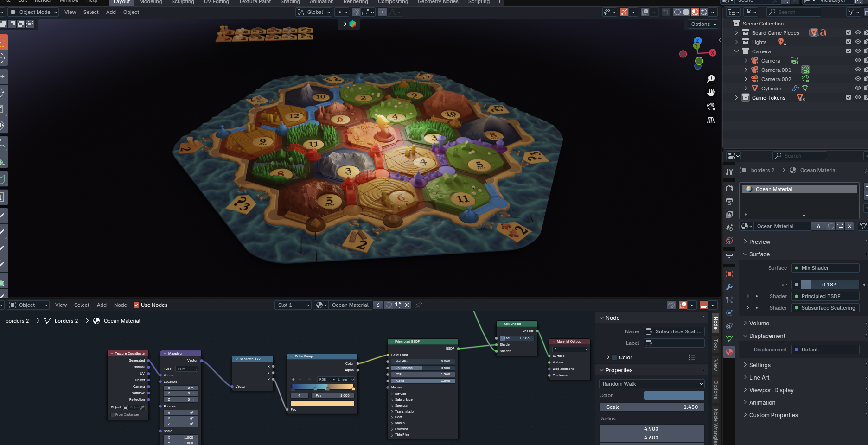
Task: Open the viewport View menu
Action: point(70,12)
